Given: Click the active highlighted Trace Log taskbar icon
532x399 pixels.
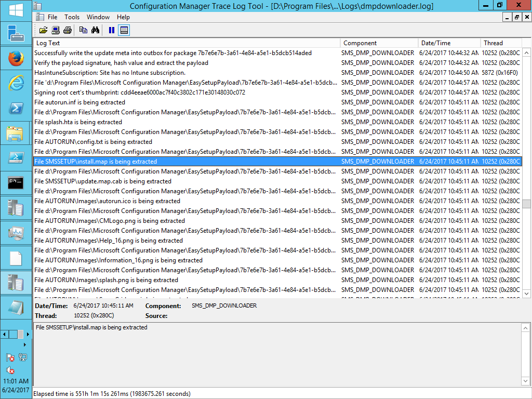Looking at the screenshot, I should tap(16, 283).
